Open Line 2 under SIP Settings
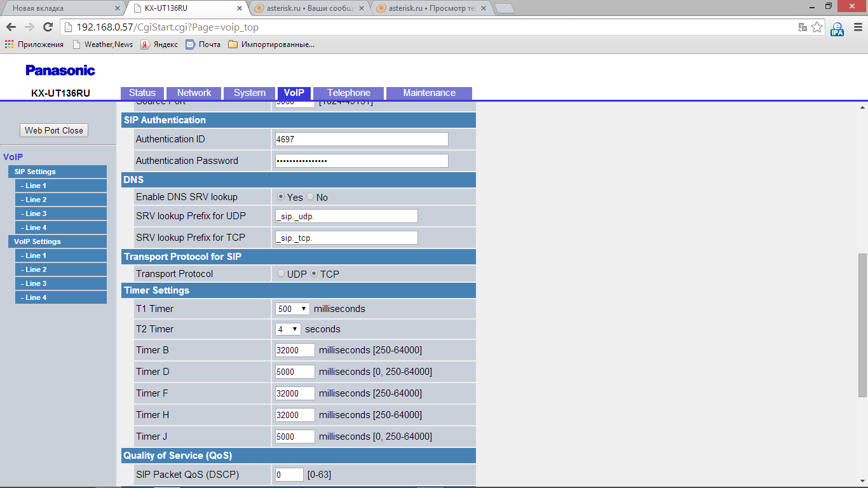Image resolution: width=868 pixels, height=488 pixels. point(61,200)
